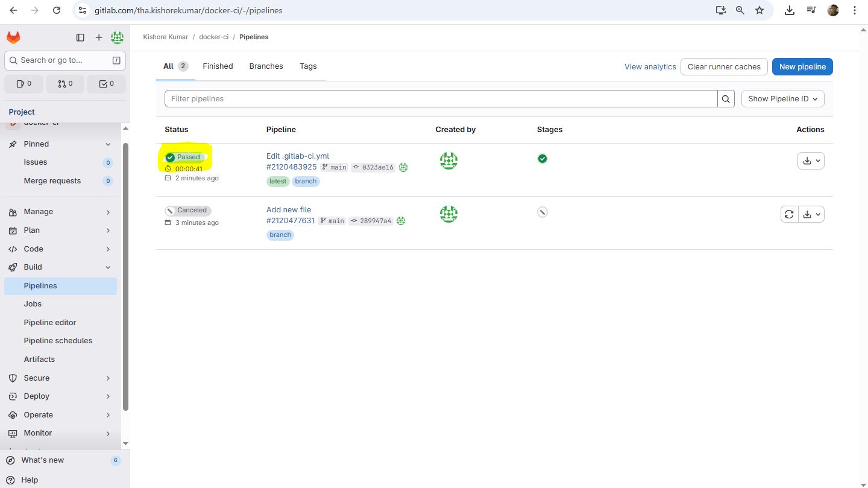Open the Show Pipeline ID dropdown
This screenshot has width=868, height=488.
[x=782, y=99]
